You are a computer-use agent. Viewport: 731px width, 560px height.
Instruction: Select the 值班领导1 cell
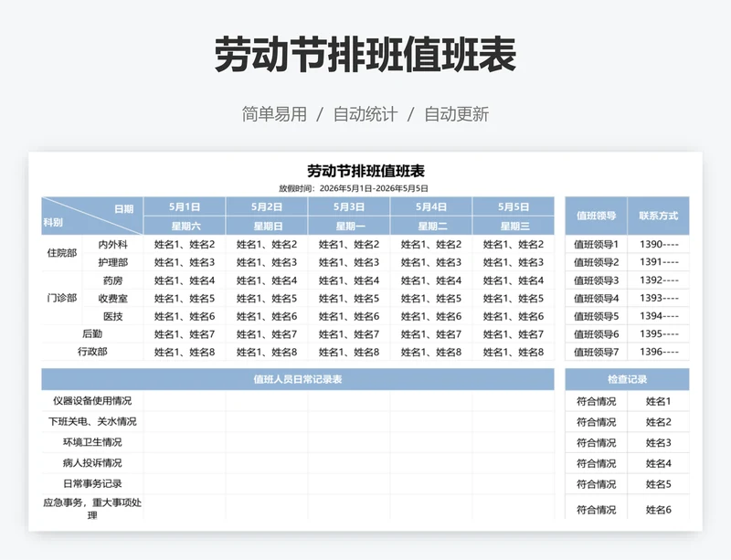[597, 244]
